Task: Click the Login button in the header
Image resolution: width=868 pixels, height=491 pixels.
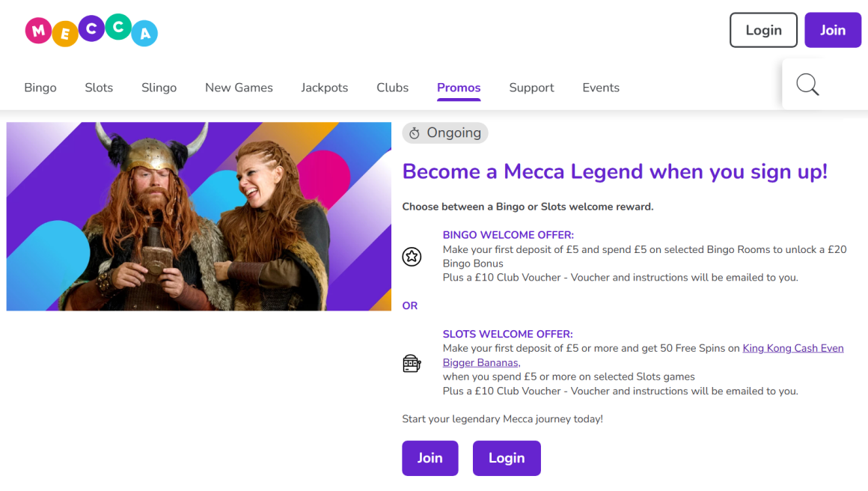Action: pos(763,30)
